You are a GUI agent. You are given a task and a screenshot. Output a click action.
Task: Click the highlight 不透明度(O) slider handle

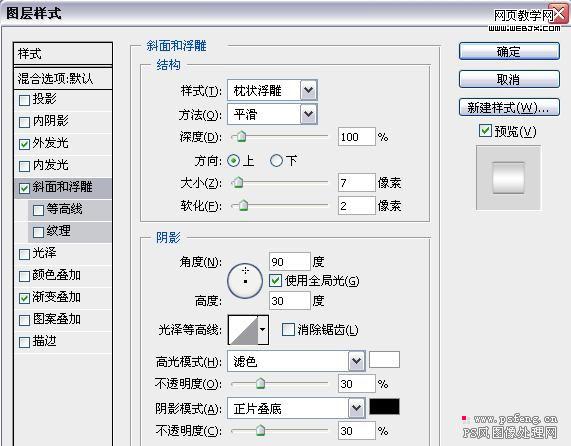tap(260, 383)
